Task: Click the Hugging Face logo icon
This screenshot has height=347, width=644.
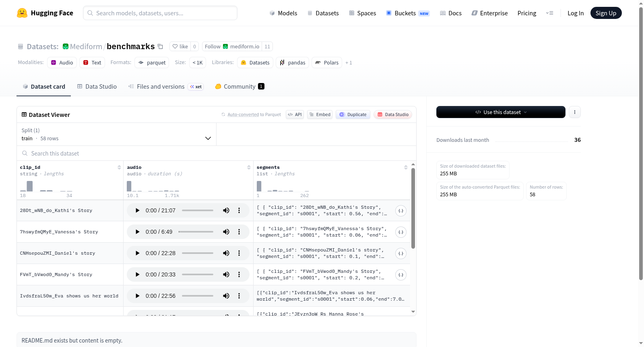Action: coord(22,13)
